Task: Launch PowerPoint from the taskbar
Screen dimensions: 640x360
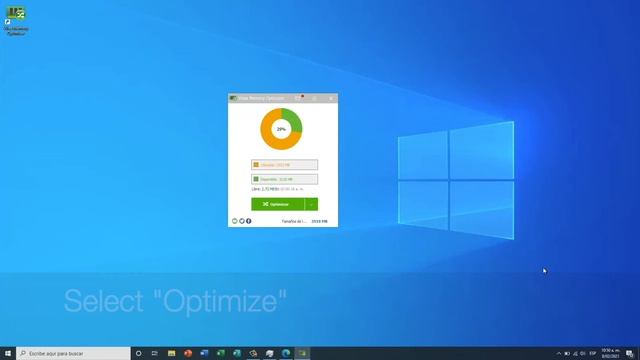Action: coord(188,353)
